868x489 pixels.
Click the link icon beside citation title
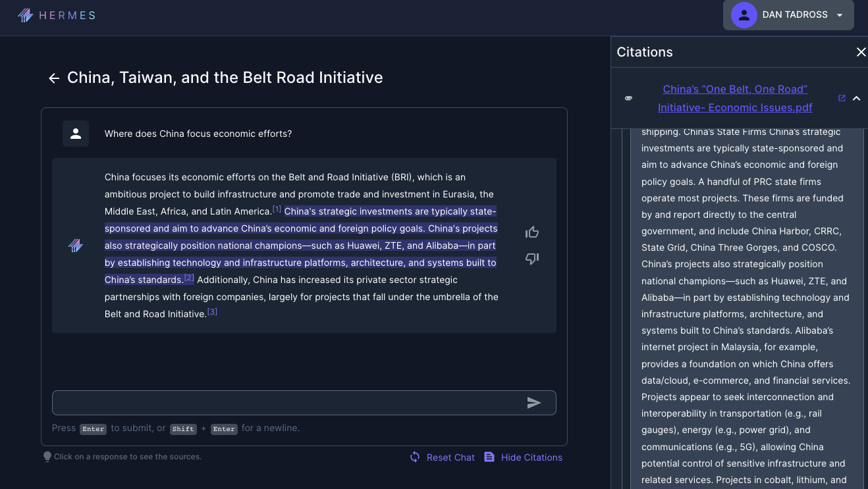[628, 98]
